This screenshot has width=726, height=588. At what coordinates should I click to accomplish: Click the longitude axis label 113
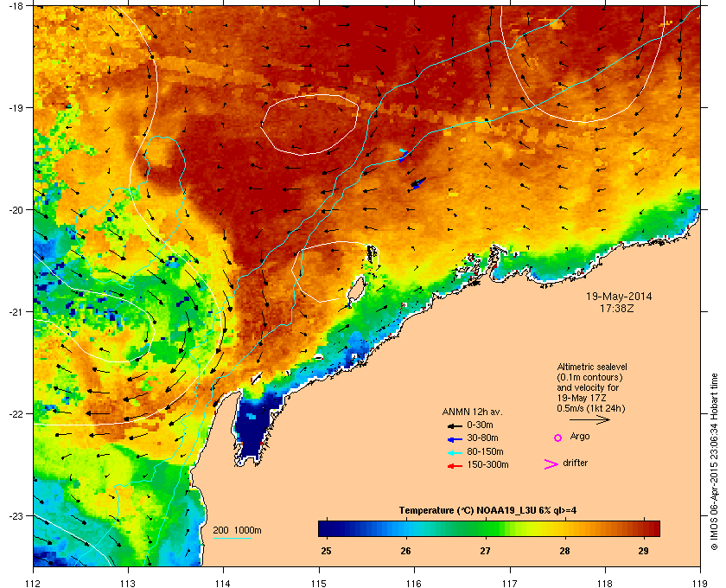128,583
